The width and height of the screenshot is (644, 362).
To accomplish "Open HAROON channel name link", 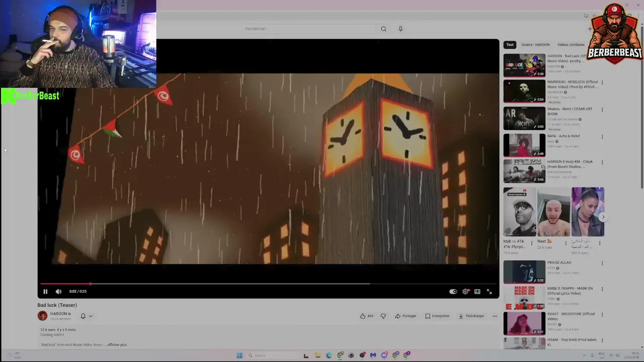I will coord(58,314).
